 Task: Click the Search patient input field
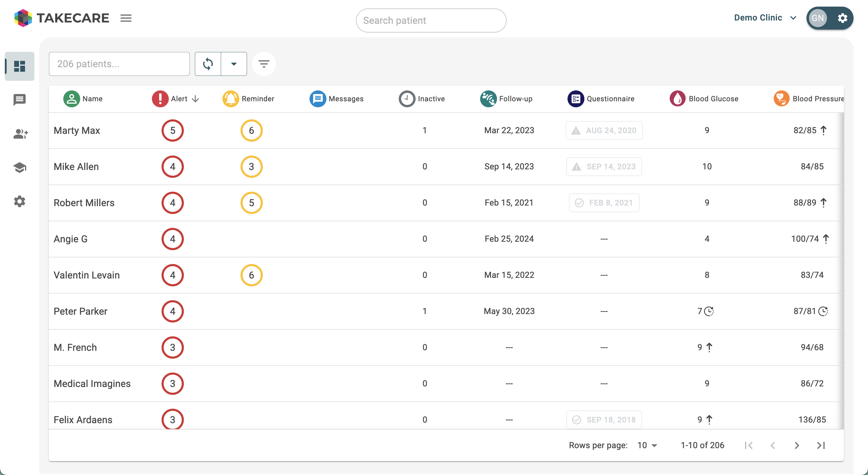click(431, 20)
